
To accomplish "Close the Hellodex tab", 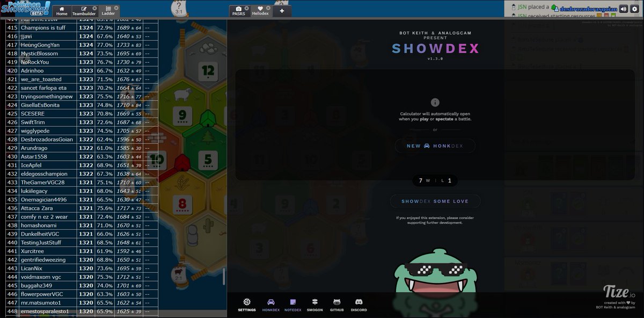I will [x=268, y=8].
